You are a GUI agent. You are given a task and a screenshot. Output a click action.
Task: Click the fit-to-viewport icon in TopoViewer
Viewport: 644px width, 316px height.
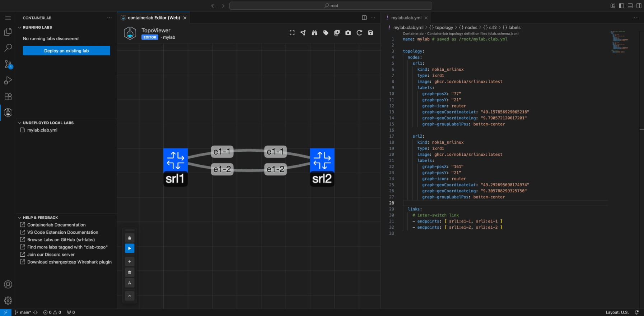tap(292, 33)
